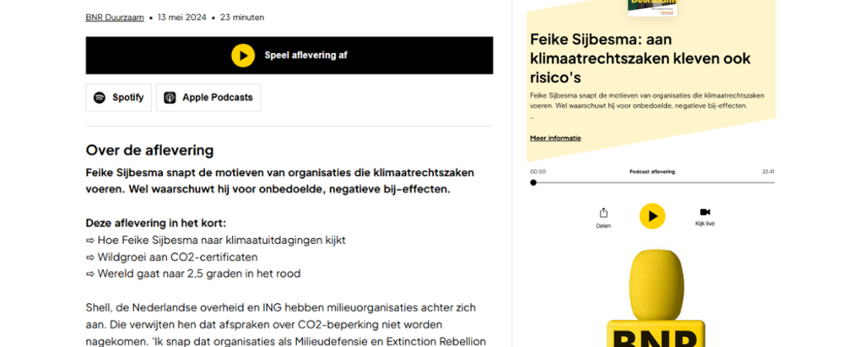This screenshot has height=347, width=868.
Task: Click the 22:41 total duration label
Action: click(x=768, y=172)
